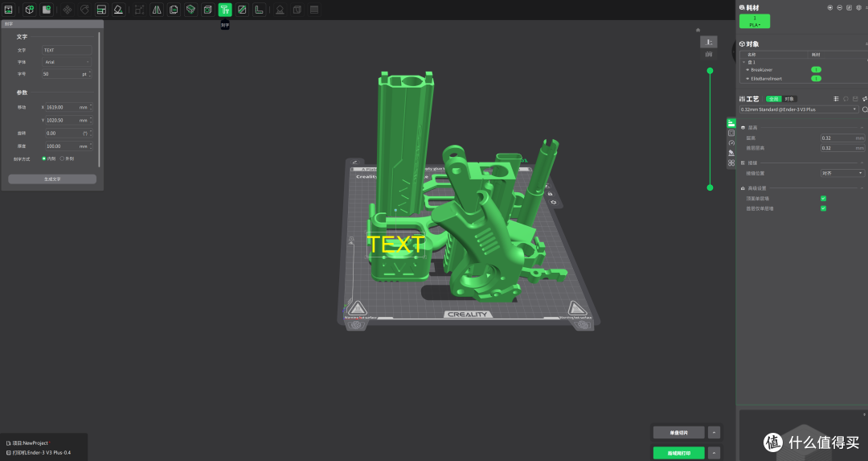868x461 pixels.
Task: Click the 文字 text input field
Action: point(67,50)
